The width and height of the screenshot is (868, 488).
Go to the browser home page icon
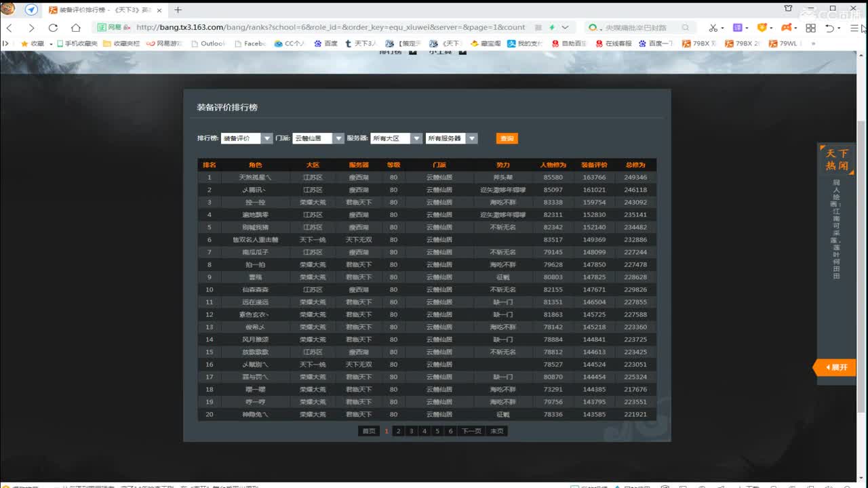tap(76, 28)
